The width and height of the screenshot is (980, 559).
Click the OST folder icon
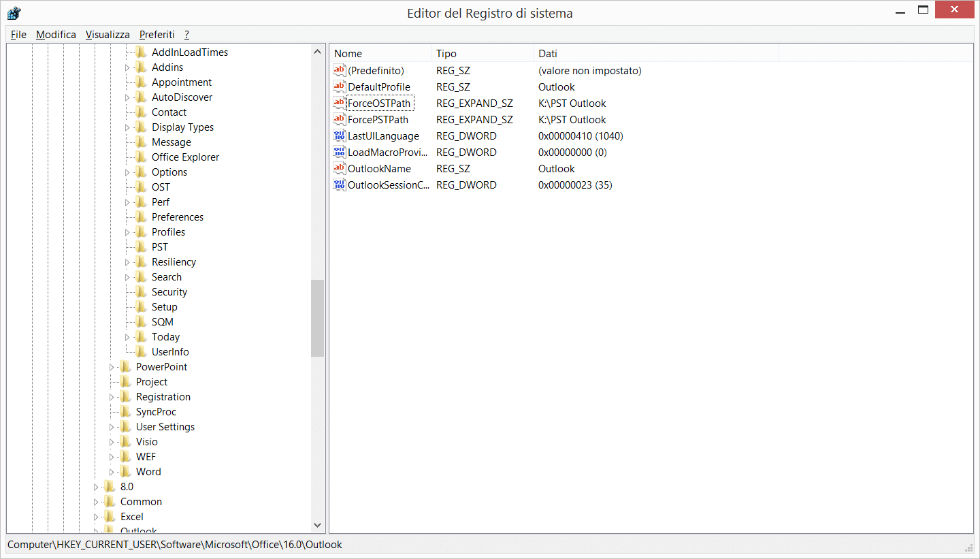(141, 187)
